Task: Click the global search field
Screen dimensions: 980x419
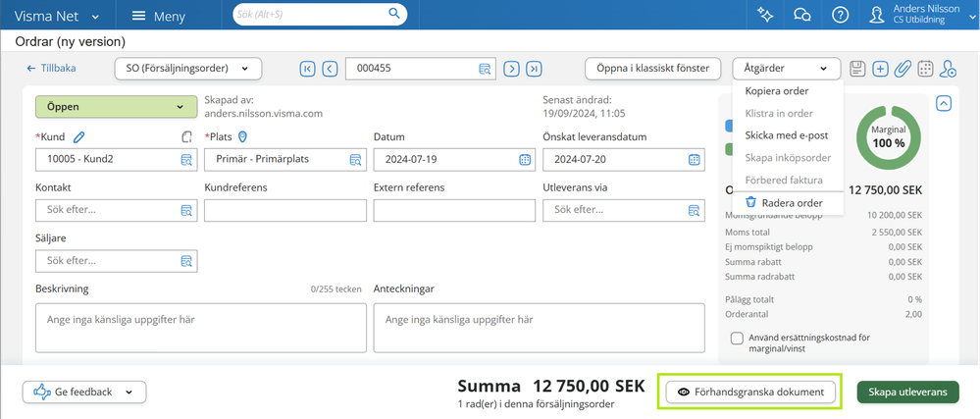Action: pyautogui.click(x=320, y=13)
